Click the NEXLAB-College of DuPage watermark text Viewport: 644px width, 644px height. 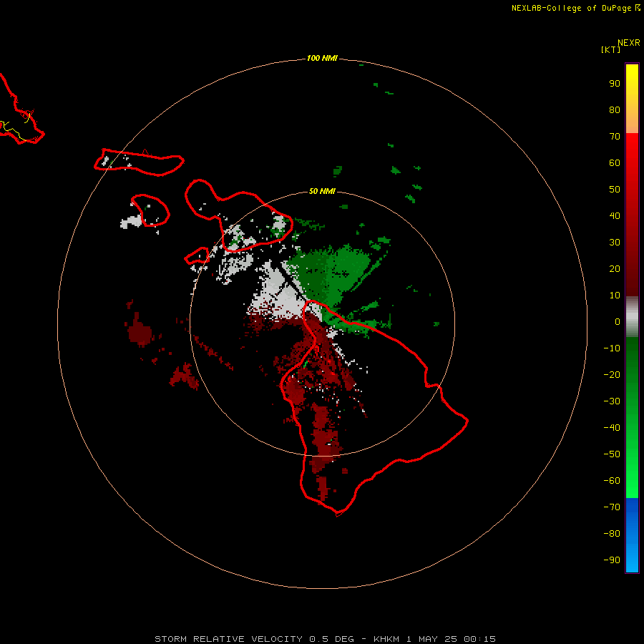pyautogui.click(x=575, y=8)
